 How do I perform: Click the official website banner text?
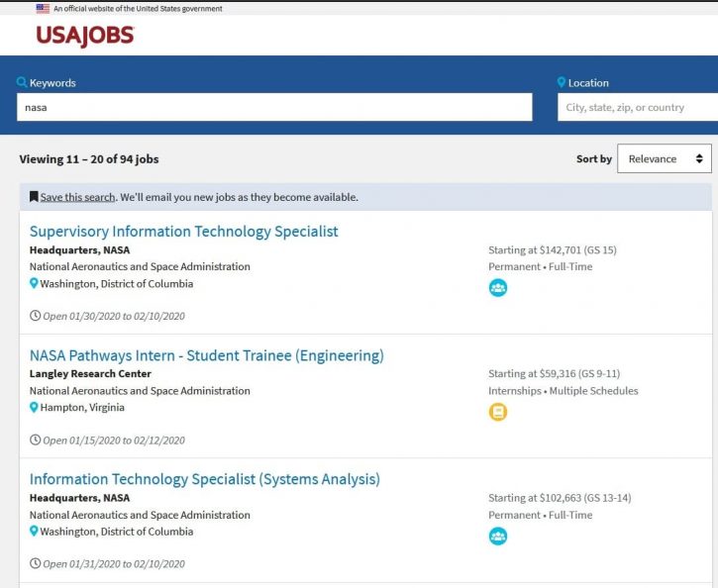tap(138, 8)
